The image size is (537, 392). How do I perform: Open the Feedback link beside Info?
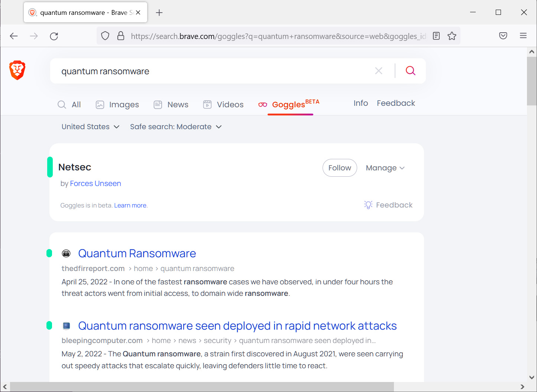pos(396,103)
